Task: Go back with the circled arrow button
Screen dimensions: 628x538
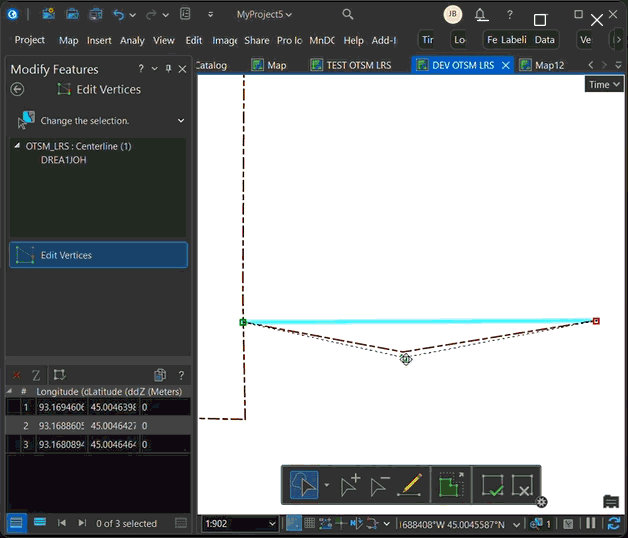Action: 17,89
